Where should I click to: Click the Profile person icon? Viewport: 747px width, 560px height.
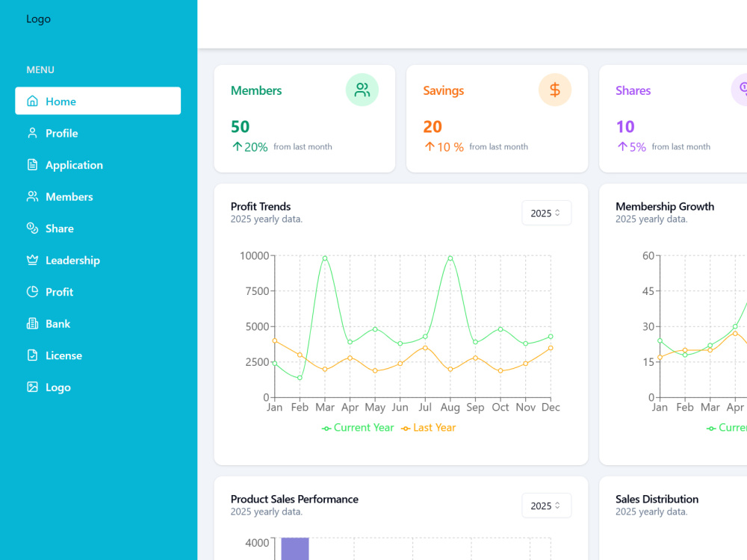32,133
